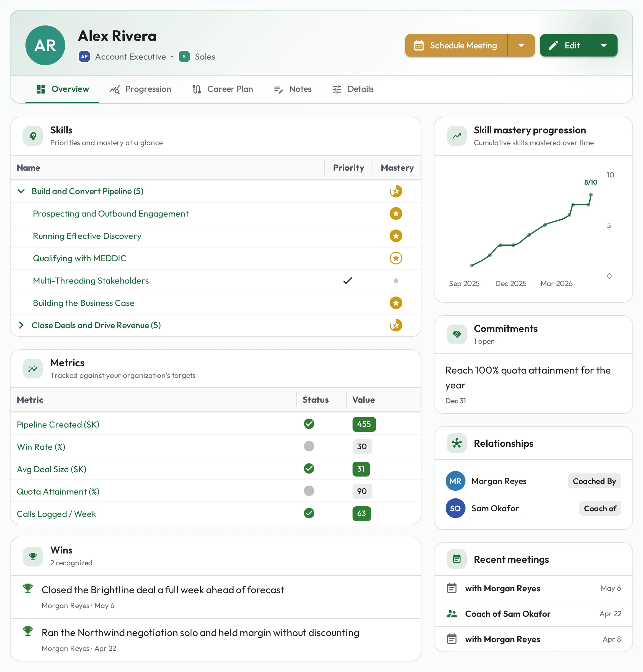Image resolution: width=643 pixels, height=672 pixels.
Task: Click the Recent meetings calendar icon
Action: pyautogui.click(x=456, y=559)
